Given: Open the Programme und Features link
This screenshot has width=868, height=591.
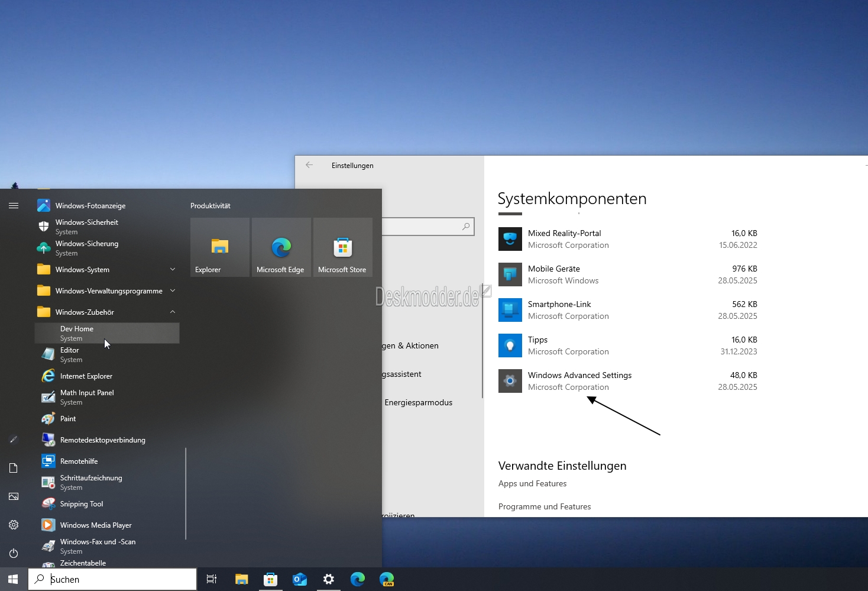Looking at the screenshot, I should coord(545,506).
